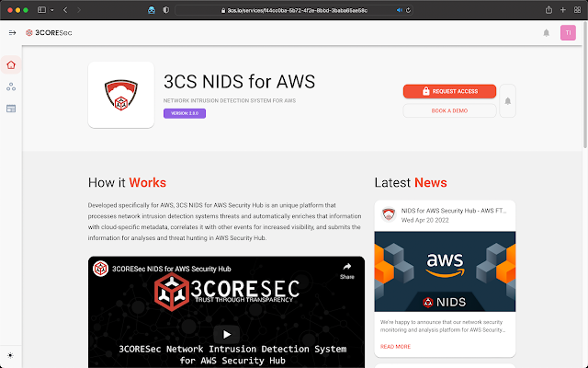The height and width of the screenshot is (368, 588).
Task: Expand the sidebar menu arrow icon
Action: coord(12,33)
